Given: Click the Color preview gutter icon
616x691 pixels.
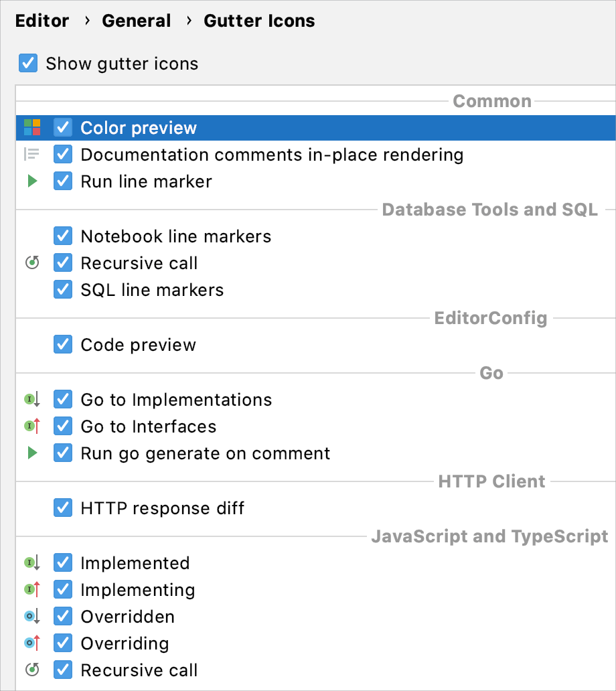Looking at the screenshot, I should tap(31, 127).
